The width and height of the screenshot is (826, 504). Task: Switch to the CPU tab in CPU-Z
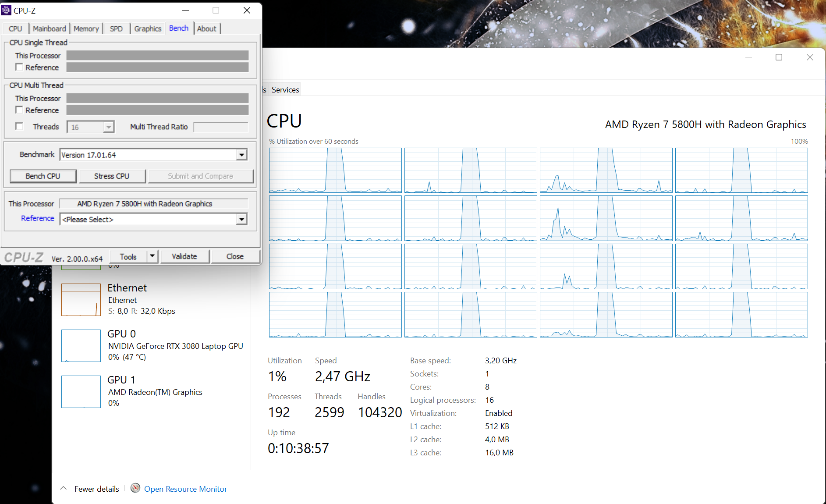tap(15, 28)
